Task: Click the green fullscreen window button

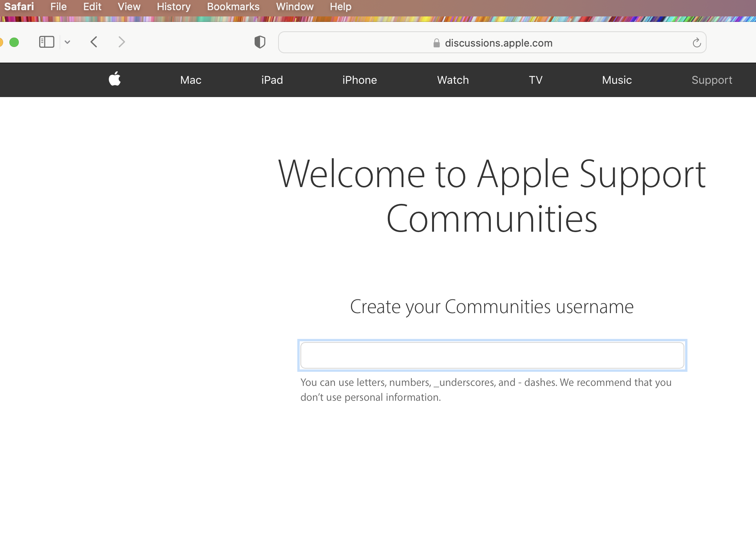Action: (14, 42)
